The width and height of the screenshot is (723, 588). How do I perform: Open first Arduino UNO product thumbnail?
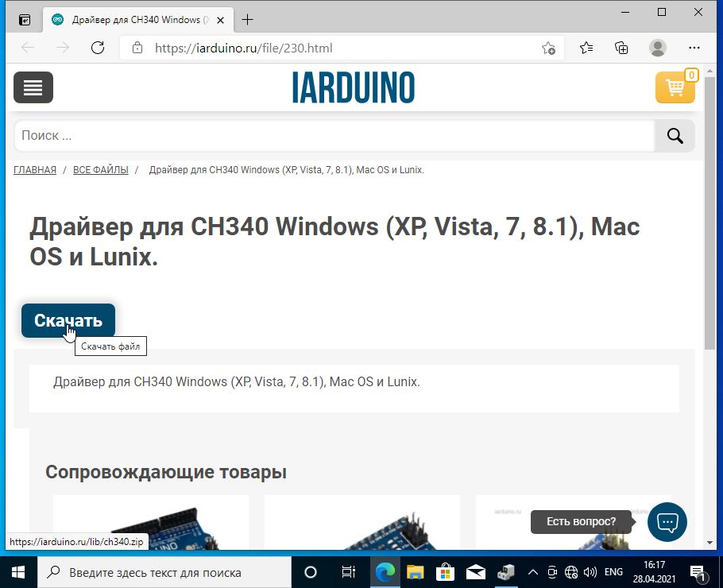(x=151, y=523)
